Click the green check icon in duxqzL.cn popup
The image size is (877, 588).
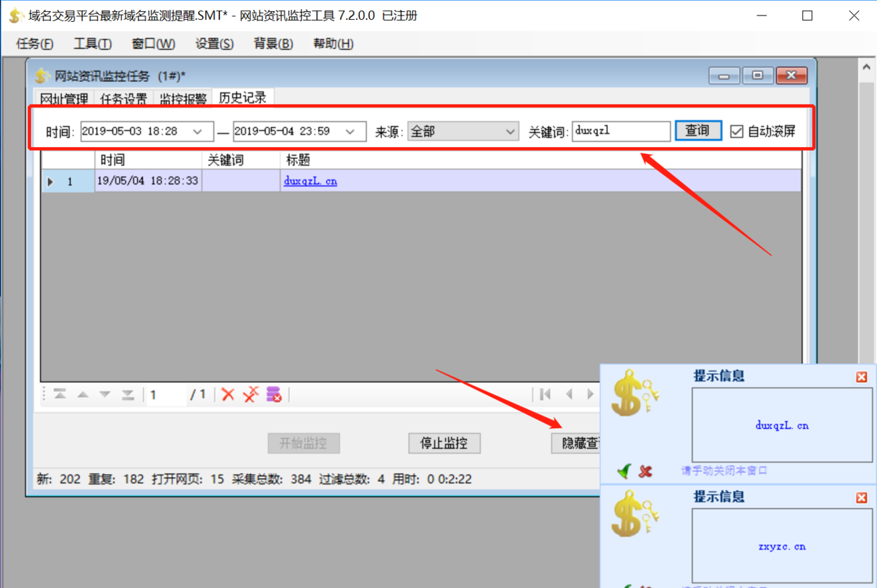pos(624,471)
